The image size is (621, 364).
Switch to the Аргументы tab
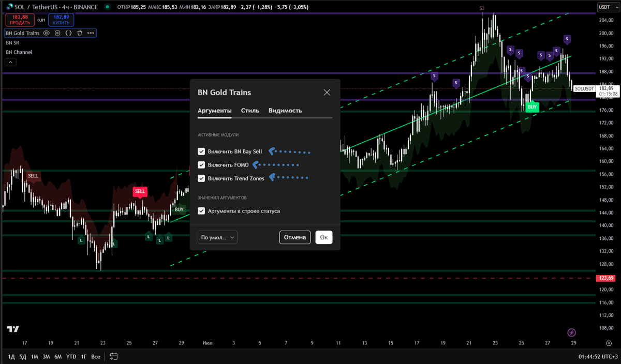click(x=214, y=111)
